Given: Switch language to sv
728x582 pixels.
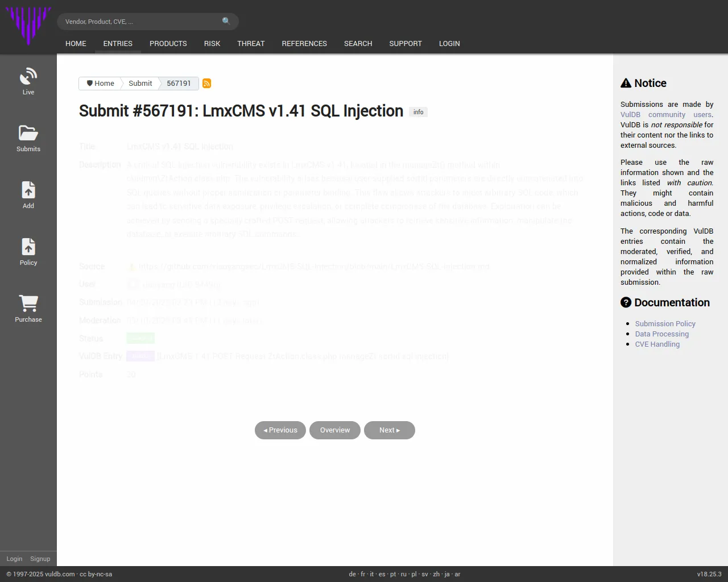Looking at the screenshot, I should click(x=425, y=574).
